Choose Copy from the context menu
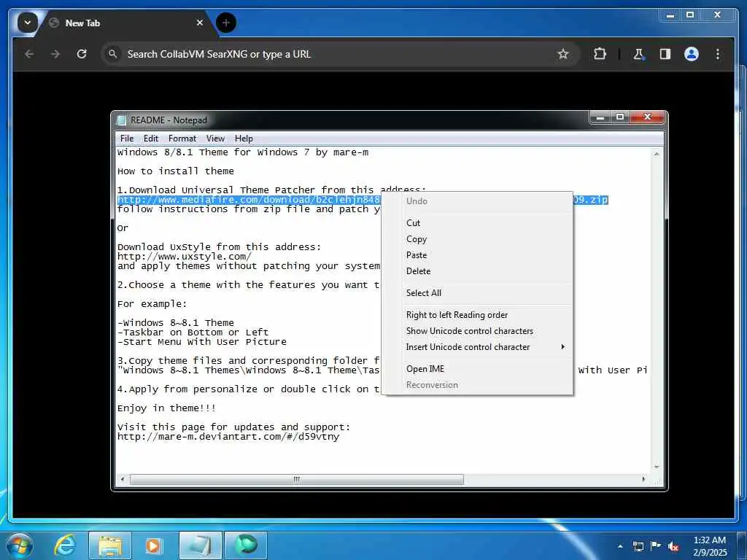Viewport: 747px width, 560px height. point(477,239)
